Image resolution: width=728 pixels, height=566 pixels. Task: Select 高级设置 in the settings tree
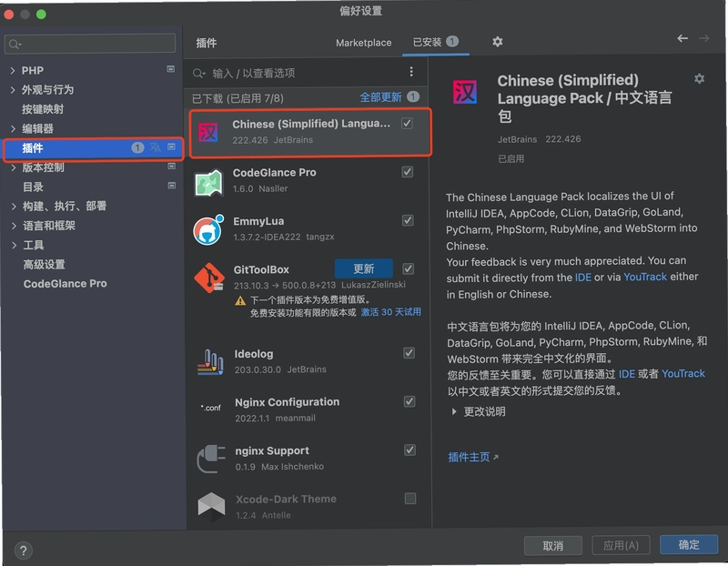coord(45,265)
